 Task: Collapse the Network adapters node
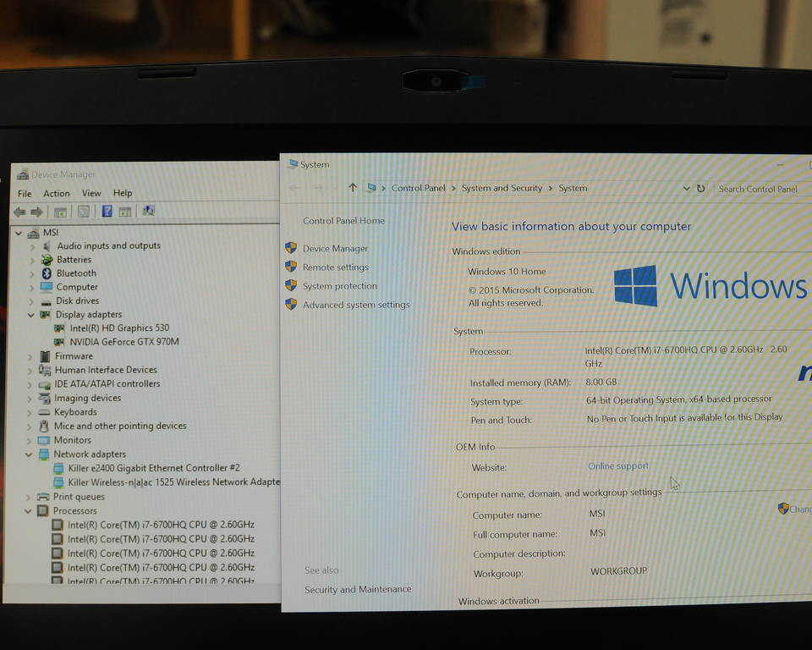point(29,454)
